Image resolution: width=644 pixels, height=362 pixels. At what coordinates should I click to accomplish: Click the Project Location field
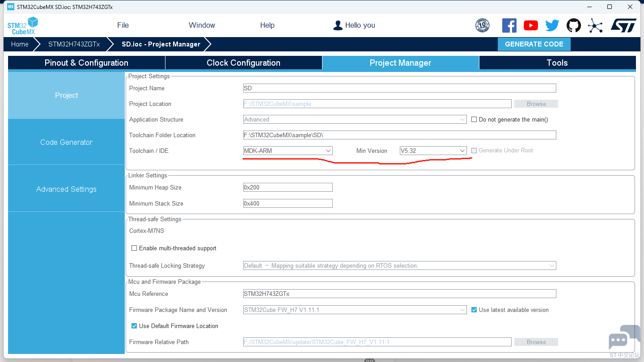377,104
